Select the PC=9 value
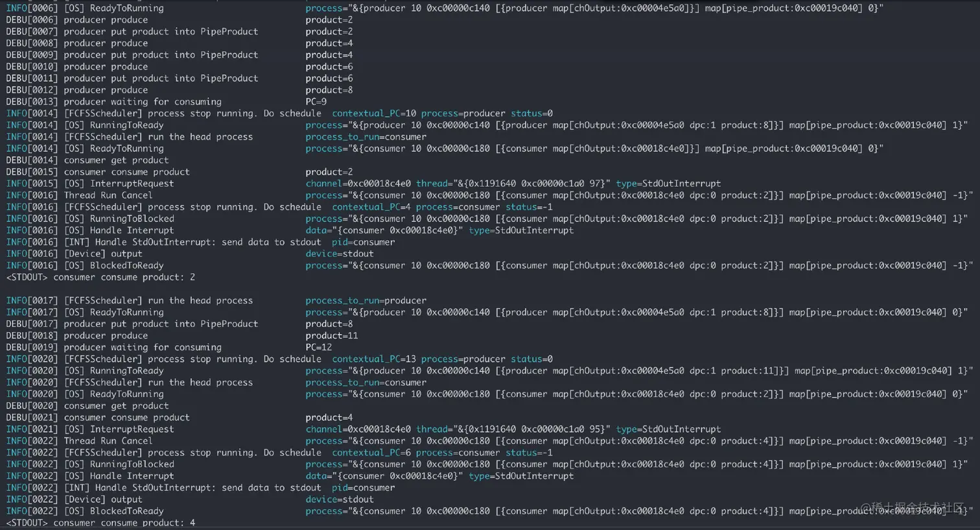The height and width of the screenshot is (530, 980). (x=316, y=101)
